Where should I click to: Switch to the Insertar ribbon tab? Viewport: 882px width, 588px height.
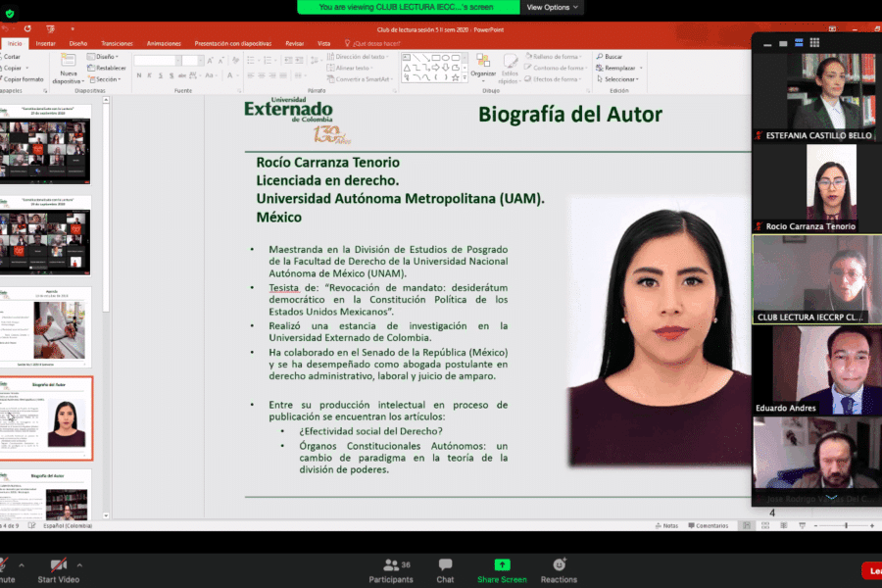pos(45,43)
